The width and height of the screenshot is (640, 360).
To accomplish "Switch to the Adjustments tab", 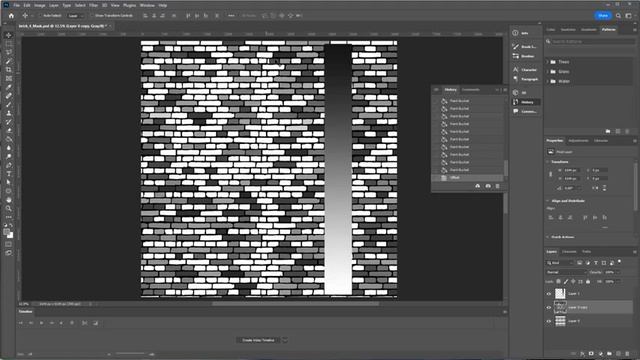I will point(578,141).
